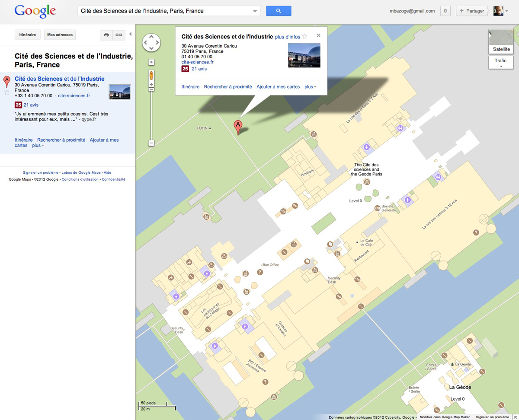519x420 pixels.
Task: Switch to Satellite map view
Action: coord(501,41)
